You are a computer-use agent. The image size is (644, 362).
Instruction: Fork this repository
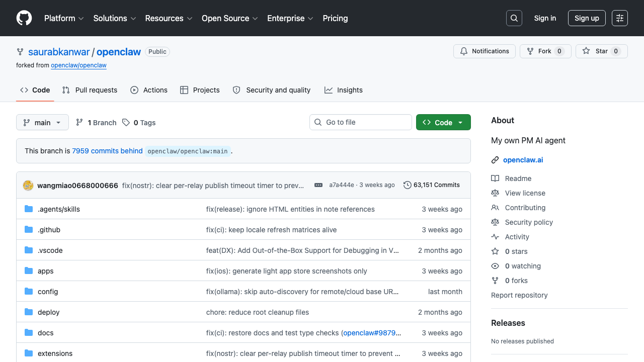pyautogui.click(x=545, y=51)
